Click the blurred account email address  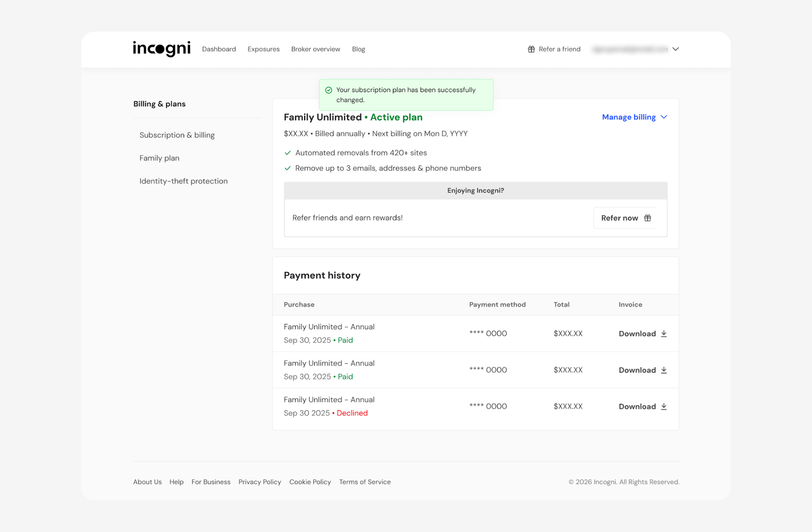(x=630, y=49)
